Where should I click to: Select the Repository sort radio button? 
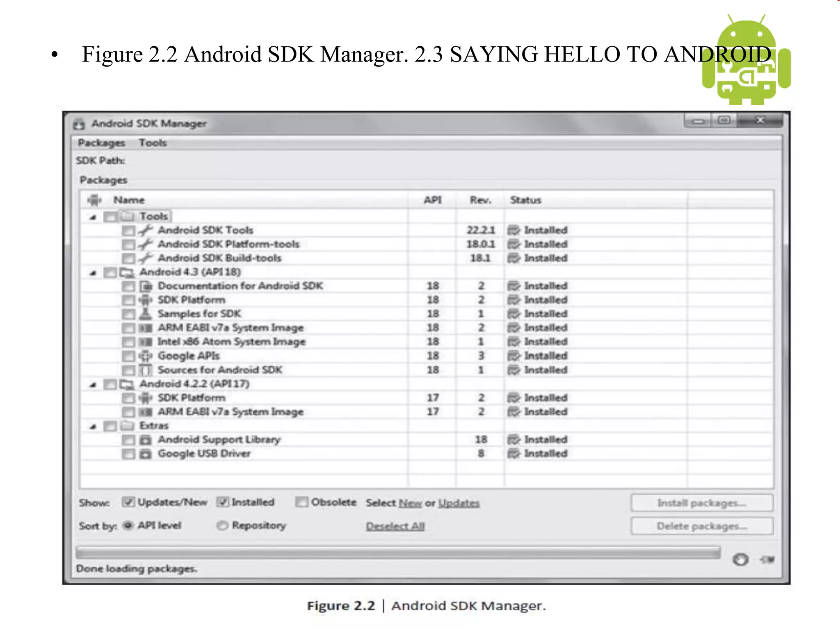pos(222,525)
